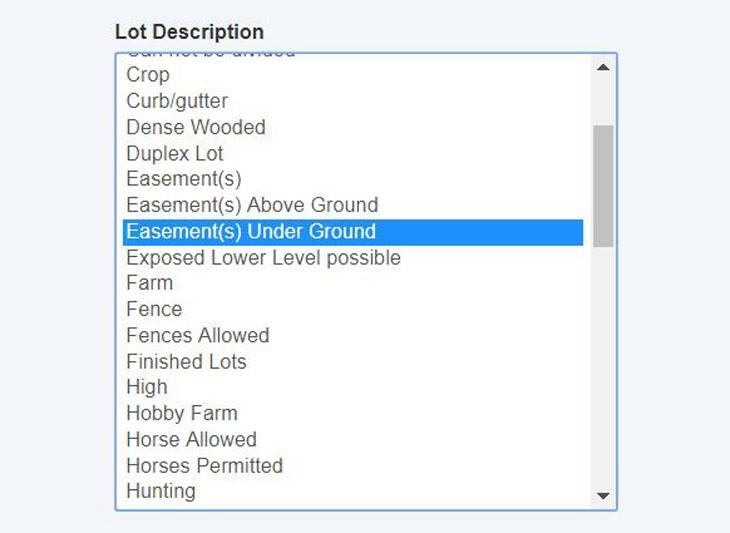Select Easement(s) Above Ground
The width and height of the screenshot is (730, 533).
252,206
